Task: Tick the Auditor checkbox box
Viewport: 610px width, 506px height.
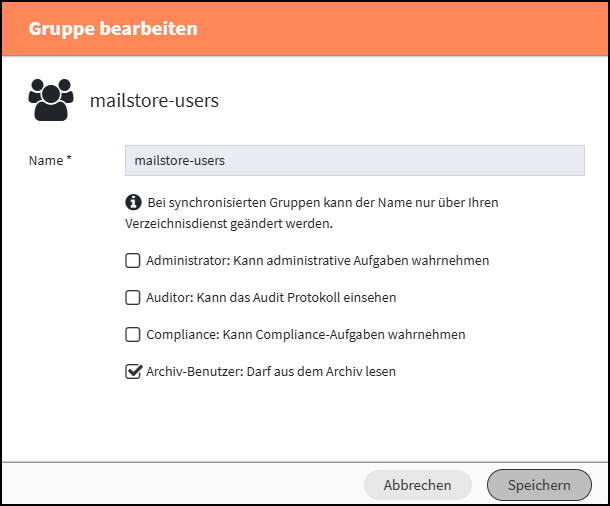Action: [133, 297]
